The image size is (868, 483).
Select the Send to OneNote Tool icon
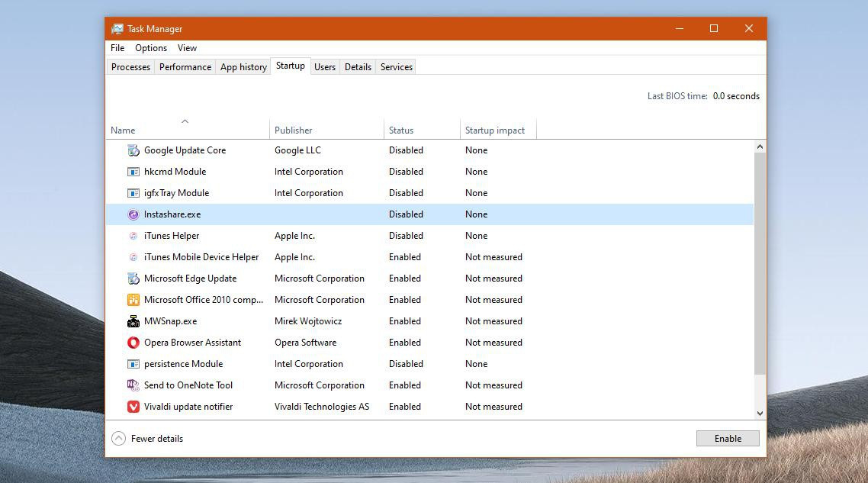[x=133, y=385]
